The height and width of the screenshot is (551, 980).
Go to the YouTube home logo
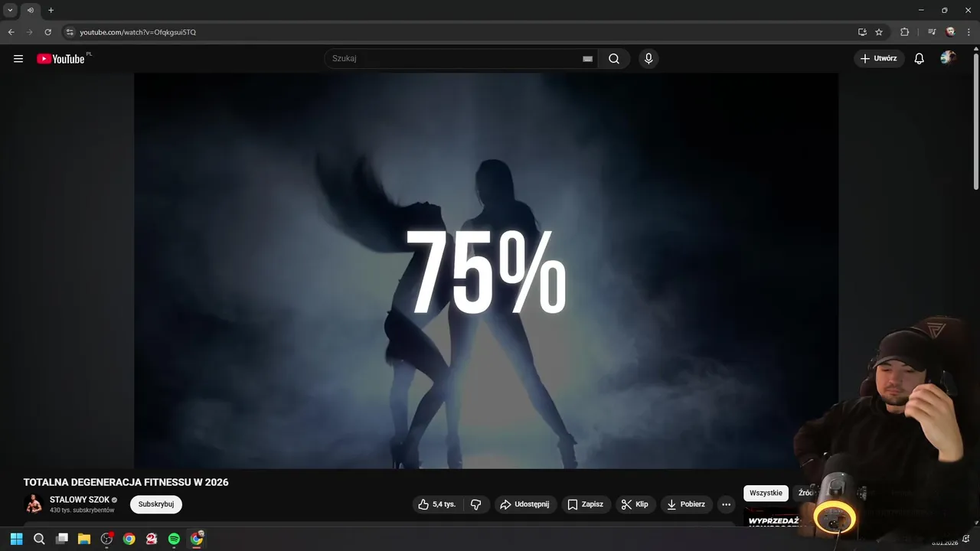point(60,59)
